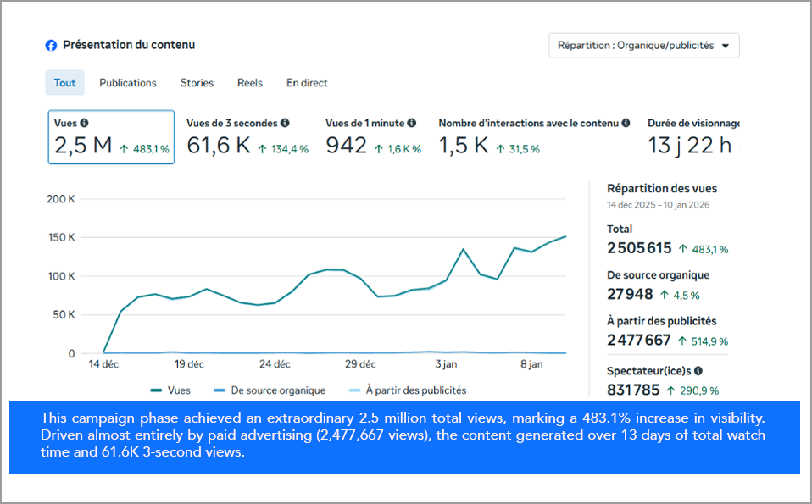Choose the Vues de 1 minute metric
Image resolution: width=812 pixels, height=504 pixels.
[373, 137]
